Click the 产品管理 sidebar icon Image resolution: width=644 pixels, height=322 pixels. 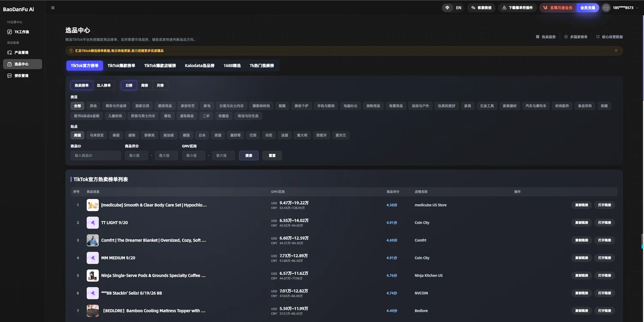point(9,52)
